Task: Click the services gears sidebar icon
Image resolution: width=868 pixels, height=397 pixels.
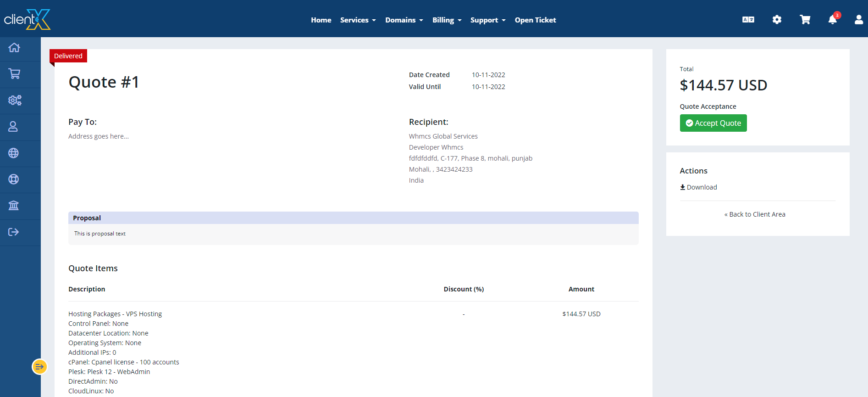Action: (x=15, y=101)
